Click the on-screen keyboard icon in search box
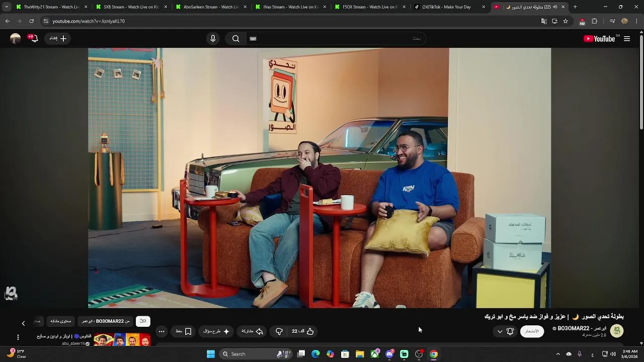 pos(253,39)
